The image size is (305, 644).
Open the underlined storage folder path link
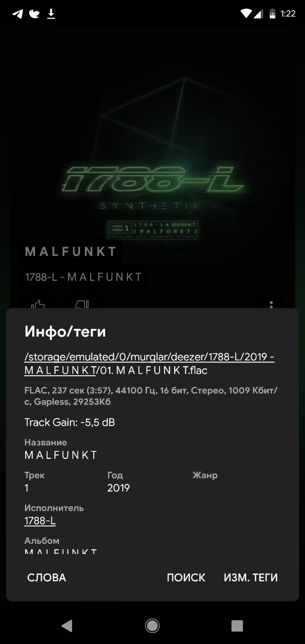point(149,364)
